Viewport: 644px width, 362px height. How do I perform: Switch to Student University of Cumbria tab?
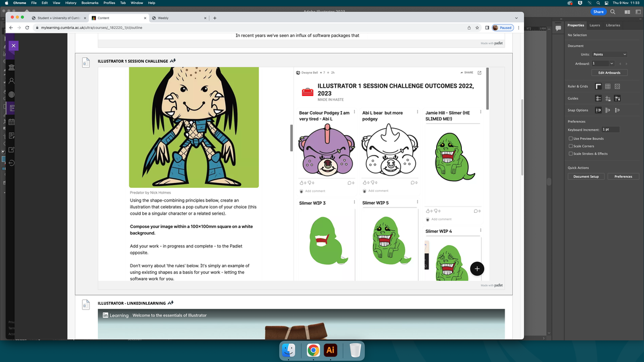(59, 18)
